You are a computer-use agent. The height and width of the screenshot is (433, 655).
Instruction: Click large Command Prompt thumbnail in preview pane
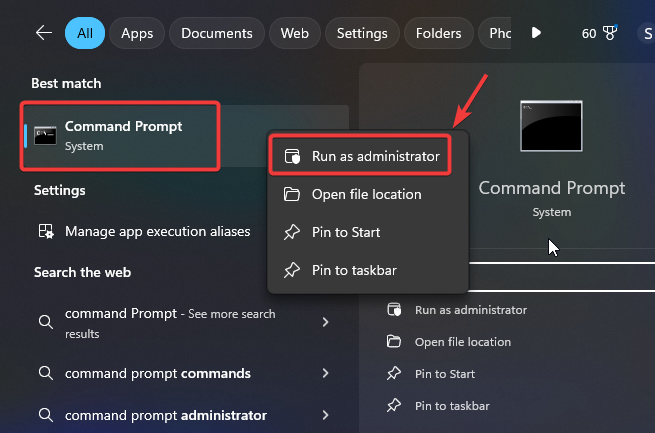551,126
